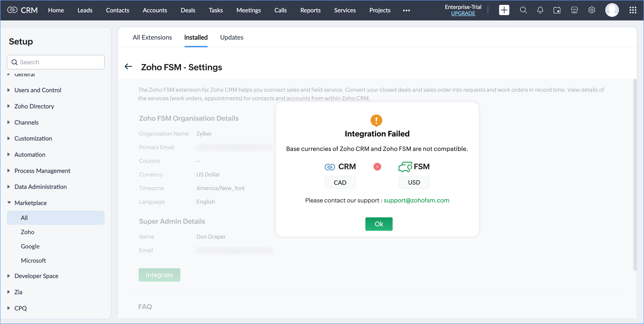
Task: Click the support@zohofsm.com email link
Action: [x=416, y=200]
